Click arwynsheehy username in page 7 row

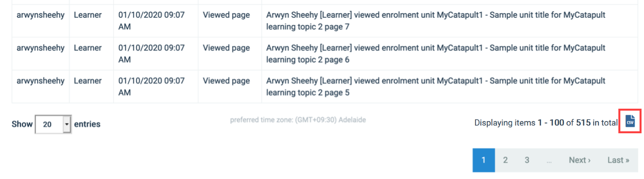[x=40, y=15]
